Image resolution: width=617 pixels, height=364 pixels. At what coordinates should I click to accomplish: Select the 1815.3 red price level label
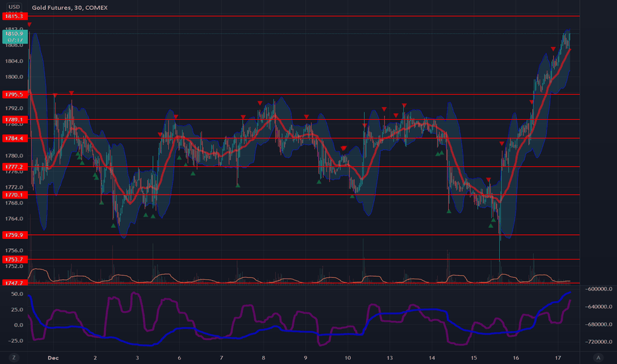tap(15, 16)
